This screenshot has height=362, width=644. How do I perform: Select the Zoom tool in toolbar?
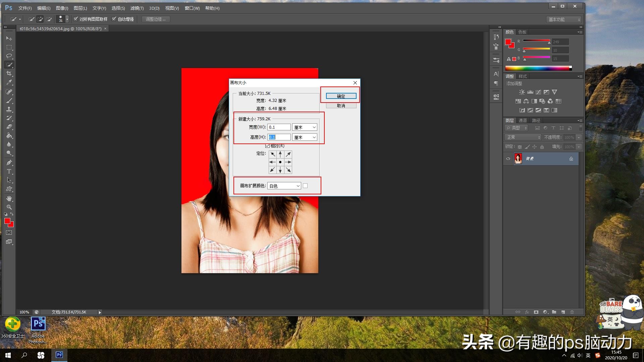9,207
